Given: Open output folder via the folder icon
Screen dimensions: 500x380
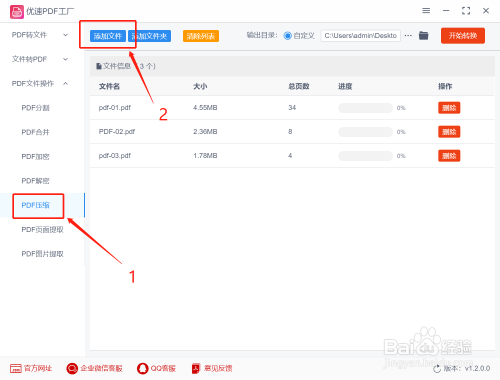Looking at the screenshot, I should pos(423,35).
